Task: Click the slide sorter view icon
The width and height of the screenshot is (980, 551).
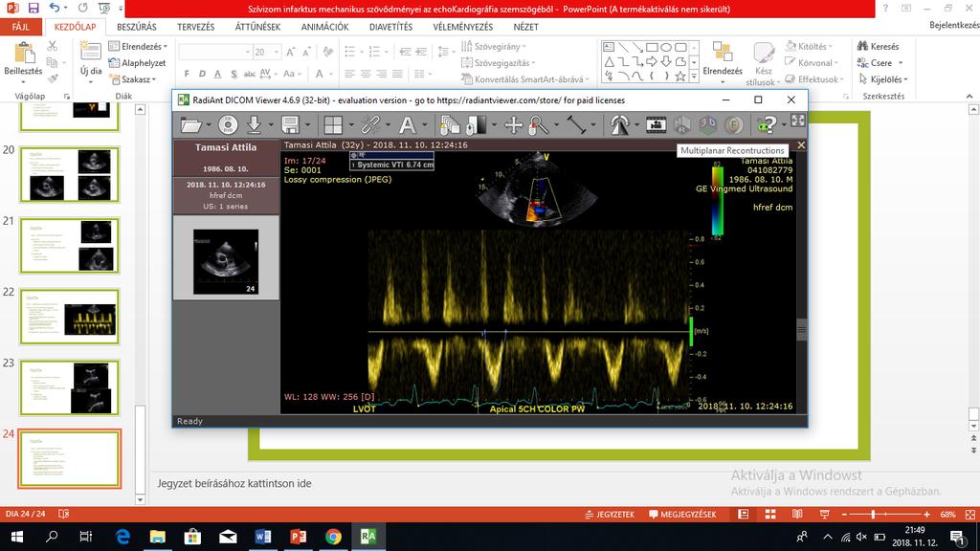Action: point(770,514)
